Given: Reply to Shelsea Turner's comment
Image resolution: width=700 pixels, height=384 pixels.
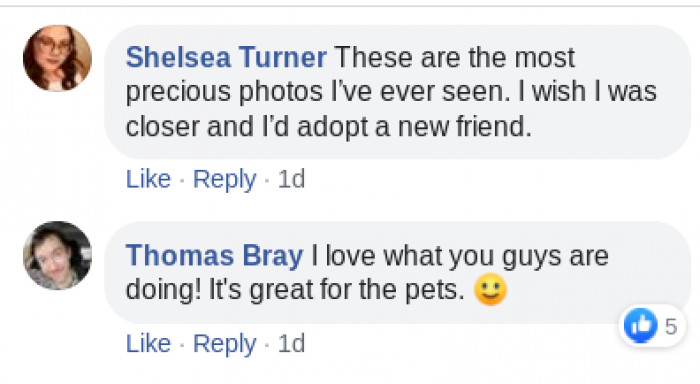Looking at the screenshot, I should (225, 180).
